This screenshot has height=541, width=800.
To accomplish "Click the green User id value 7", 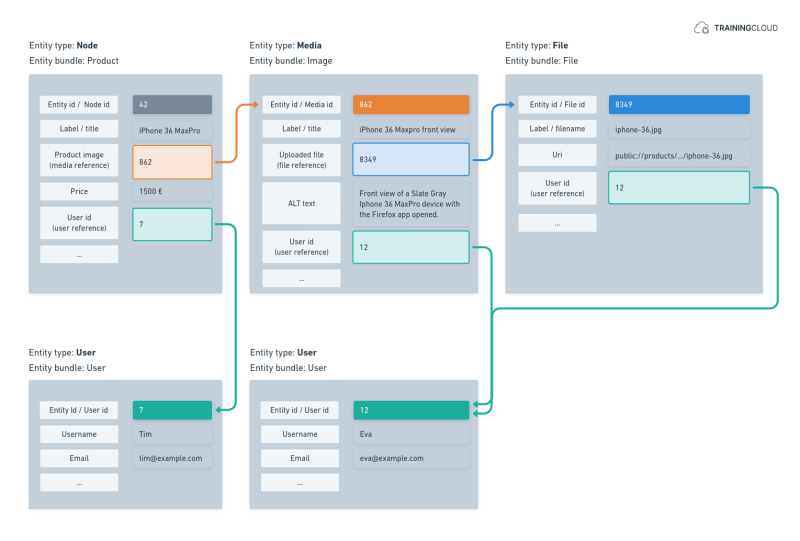I will coord(172,410).
